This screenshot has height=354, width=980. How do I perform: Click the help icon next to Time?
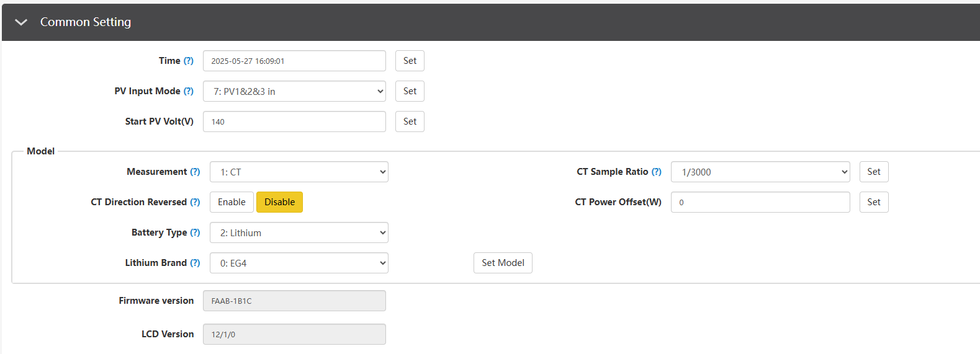(189, 61)
